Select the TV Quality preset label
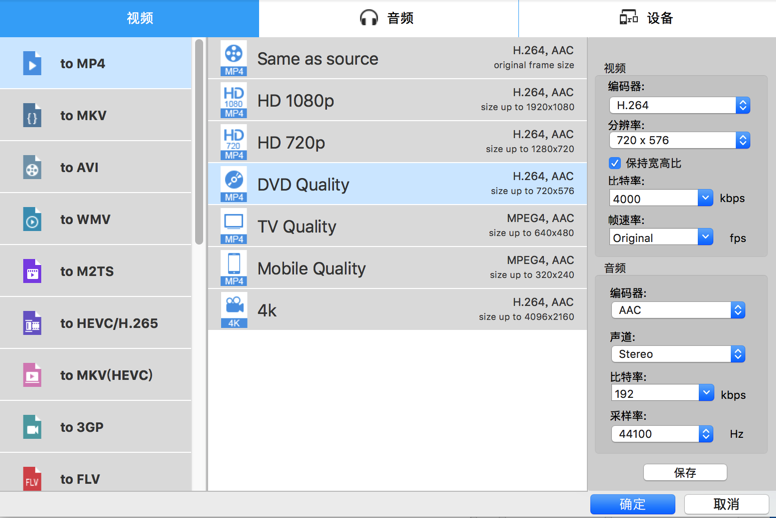The width and height of the screenshot is (776, 518). 297,227
